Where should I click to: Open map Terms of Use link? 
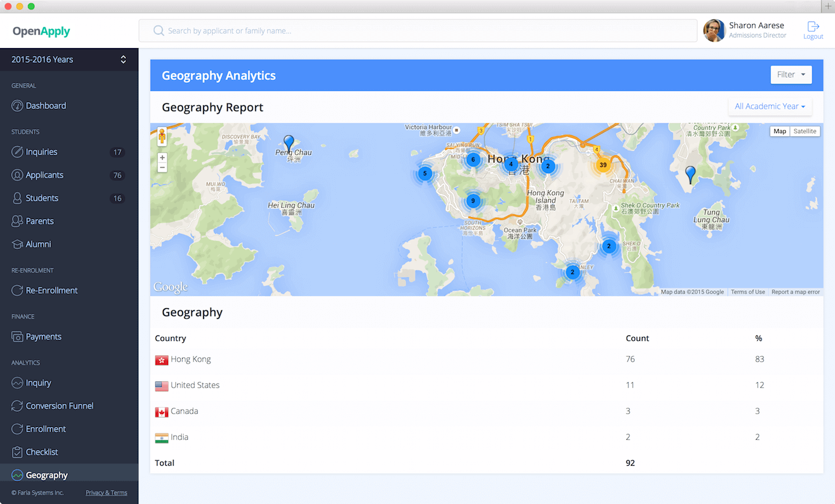tap(747, 292)
